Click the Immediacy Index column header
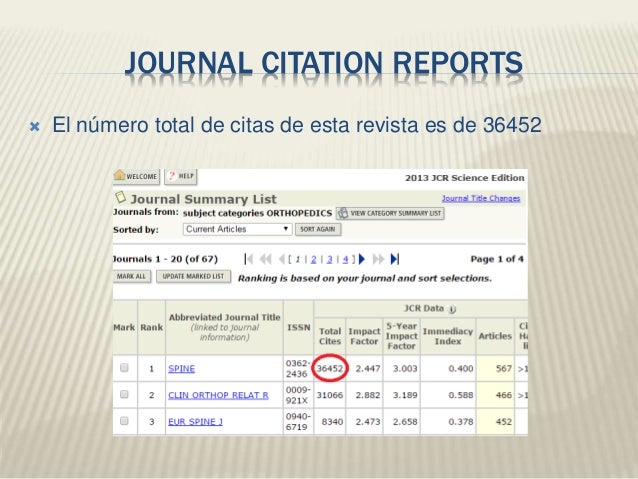638x479 pixels. [448, 336]
